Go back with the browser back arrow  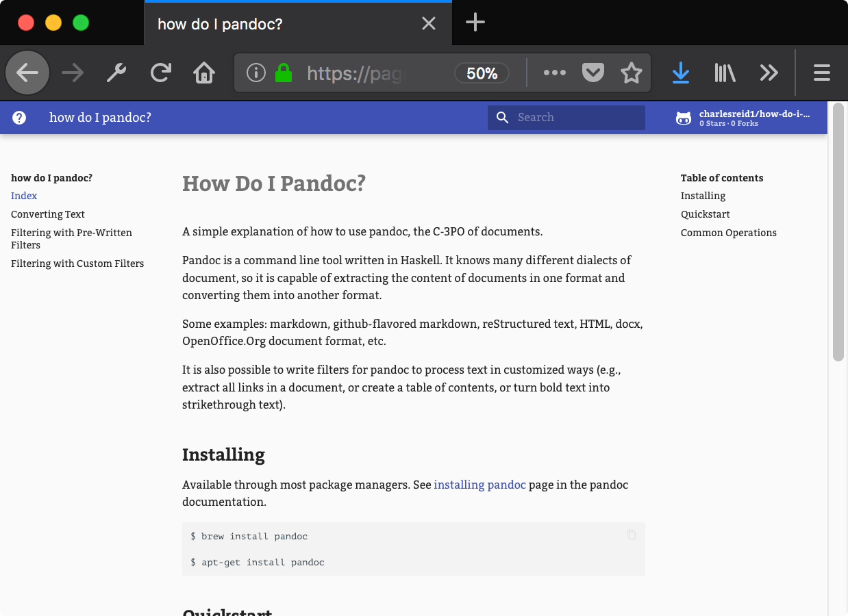pyautogui.click(x=27, y=73)
